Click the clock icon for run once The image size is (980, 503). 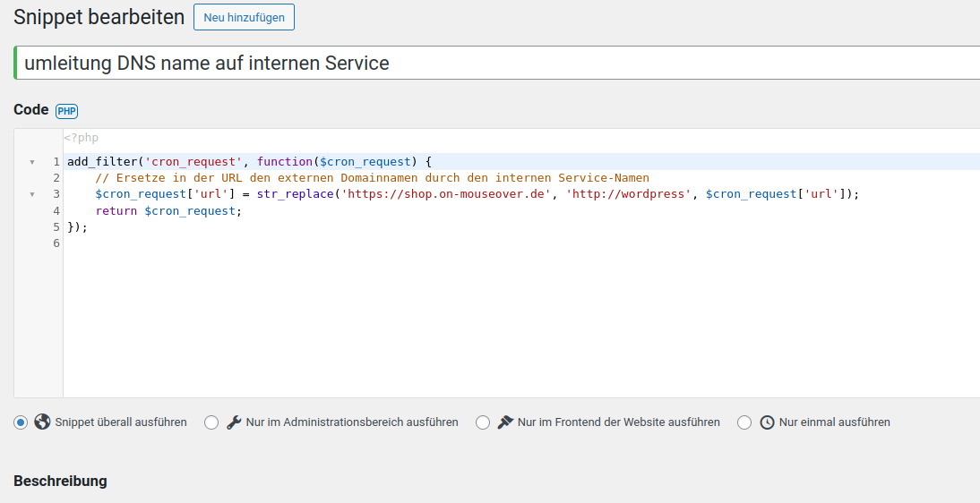click(x=767, y=422)
